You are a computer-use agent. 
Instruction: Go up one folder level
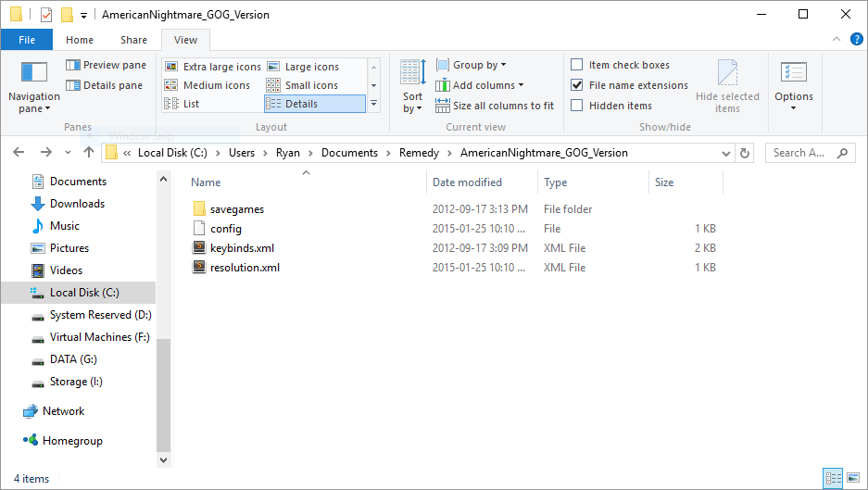tap(89, 152)
